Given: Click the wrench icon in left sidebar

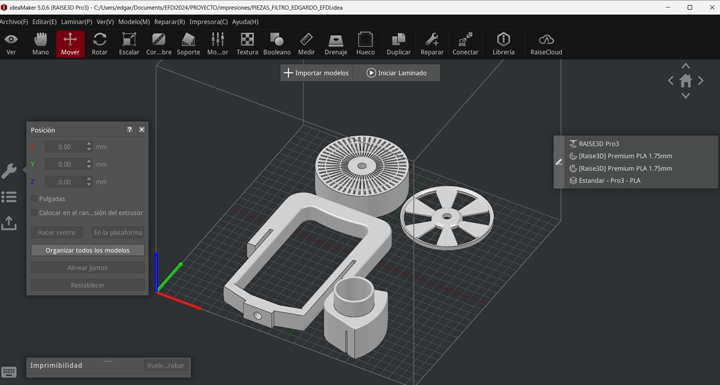Looking at the screenshot, I should 9,170.
